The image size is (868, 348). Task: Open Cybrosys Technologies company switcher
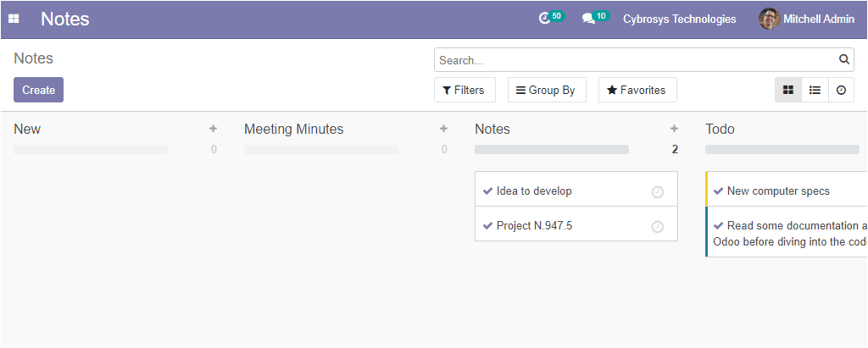(679, 19)
